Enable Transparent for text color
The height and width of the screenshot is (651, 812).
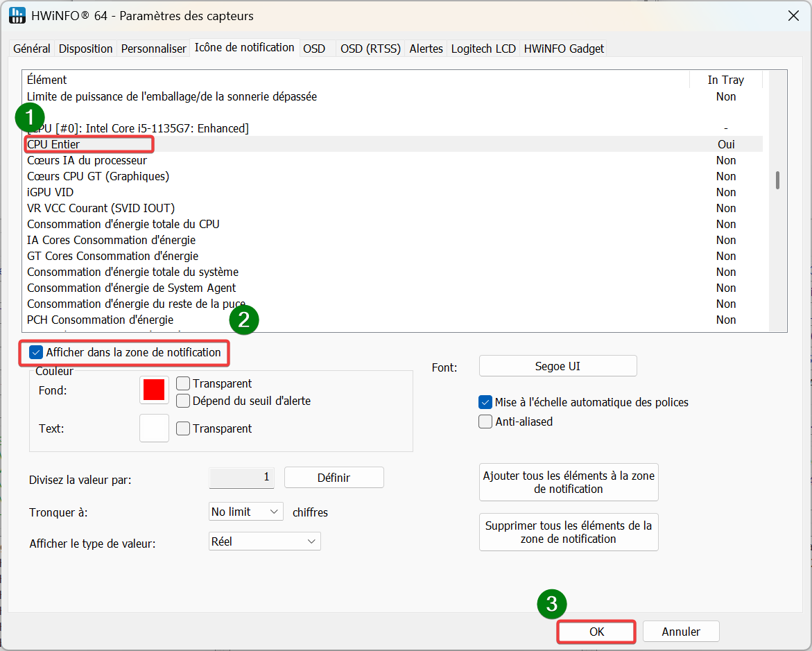click(x=183, y=428)
